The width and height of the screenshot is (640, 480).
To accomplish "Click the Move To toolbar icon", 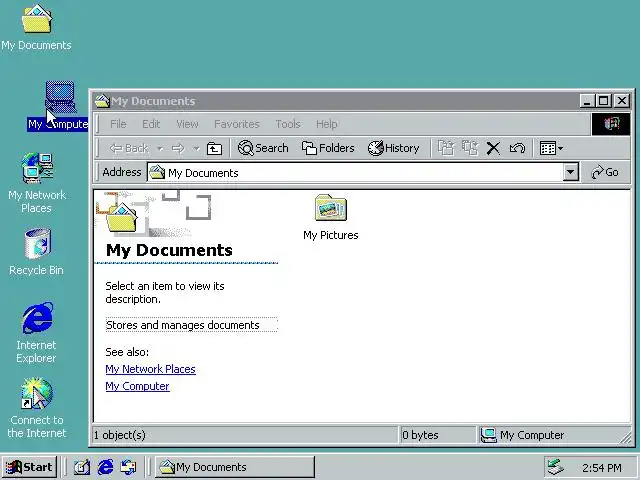I will click(446, 148).
